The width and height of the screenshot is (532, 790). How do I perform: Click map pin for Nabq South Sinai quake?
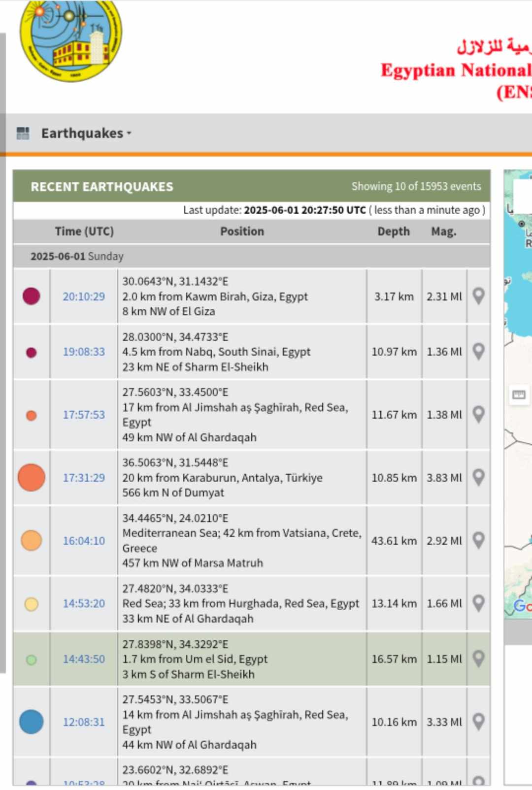coord(478,351)
